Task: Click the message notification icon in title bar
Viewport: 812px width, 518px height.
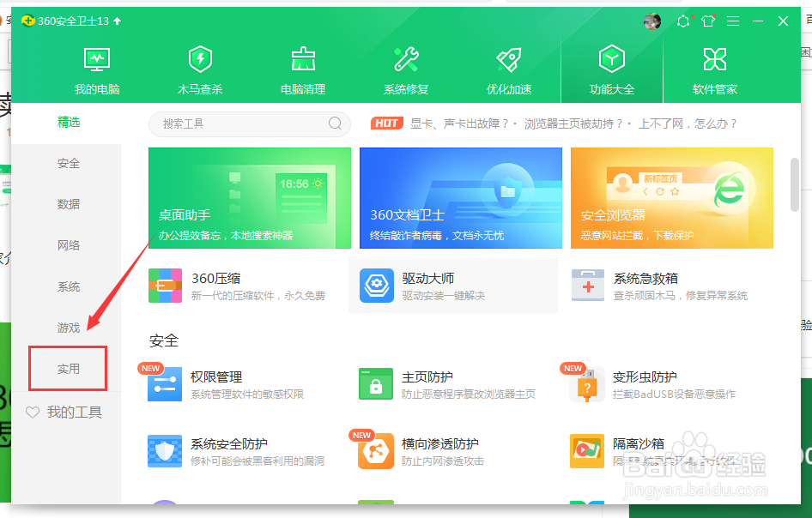Action: point(683,21)
